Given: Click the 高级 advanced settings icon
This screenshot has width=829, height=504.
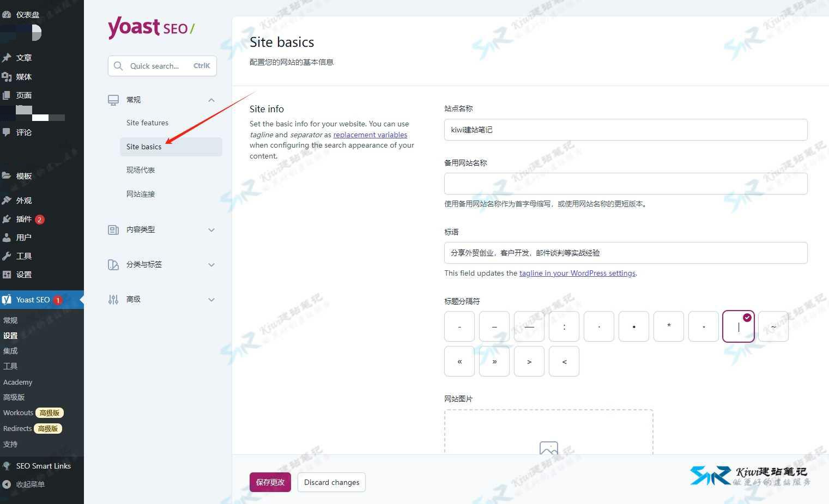Looking at the screenshot, I should [x=113, y=299].
